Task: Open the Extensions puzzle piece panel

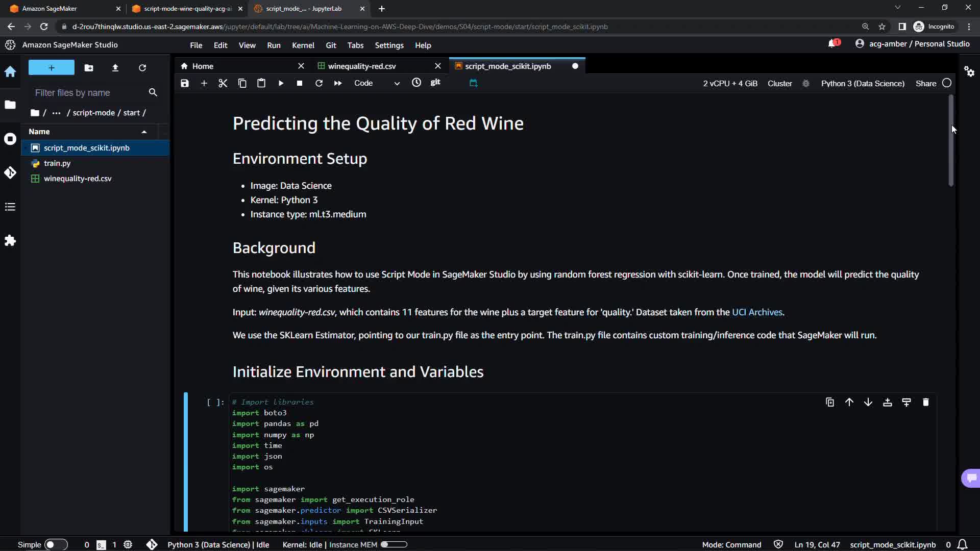Action: click(x=10, y=241)
